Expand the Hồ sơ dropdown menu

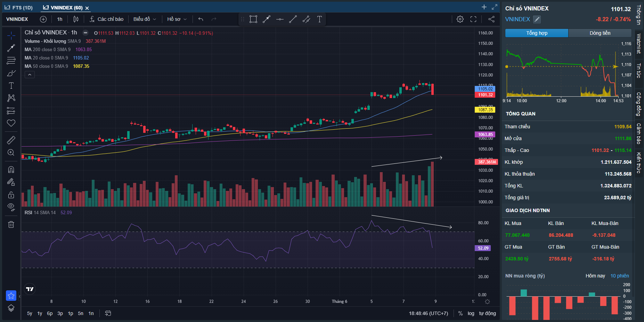(x=177, y=19)
